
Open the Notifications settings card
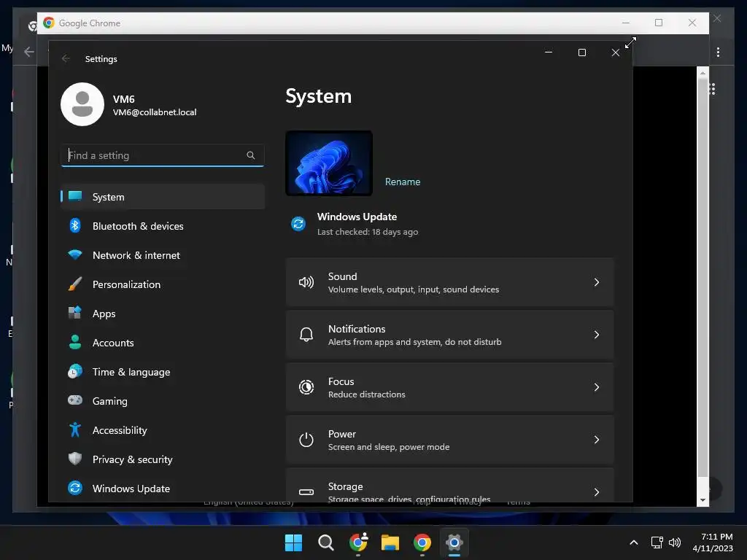[449, 335]
